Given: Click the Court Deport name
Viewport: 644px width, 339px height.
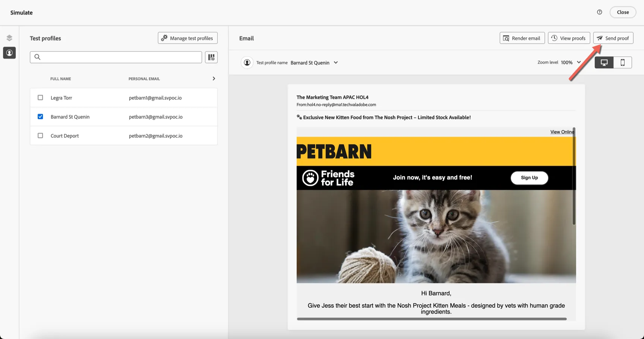Looking at the screenshot, I should pyautogui.click(x=65, y=136).
